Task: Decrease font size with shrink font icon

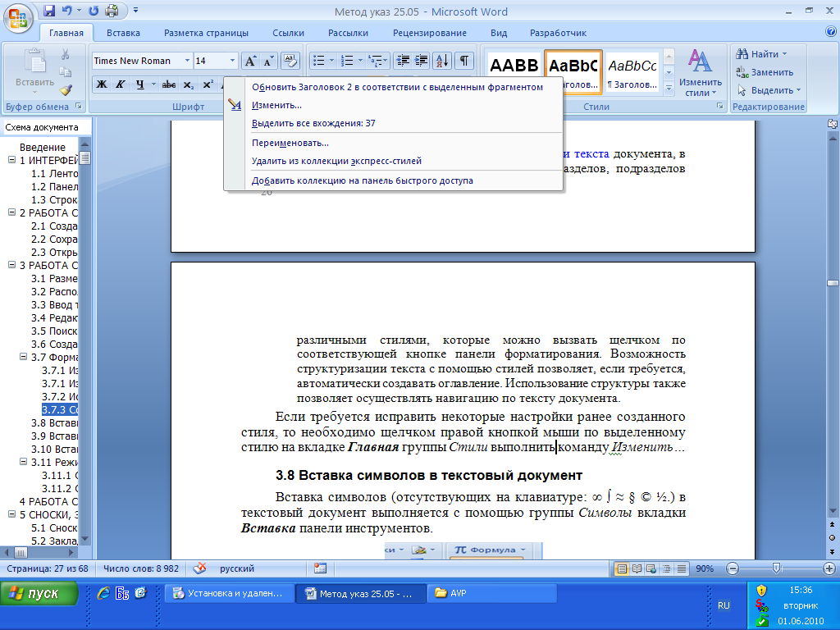Action: (x=268, y=61)
